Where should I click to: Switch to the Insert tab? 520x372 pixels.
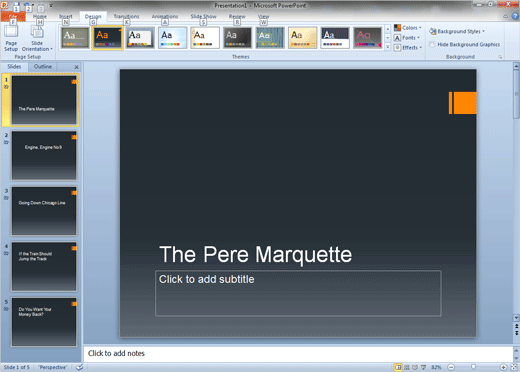(66, 16)
